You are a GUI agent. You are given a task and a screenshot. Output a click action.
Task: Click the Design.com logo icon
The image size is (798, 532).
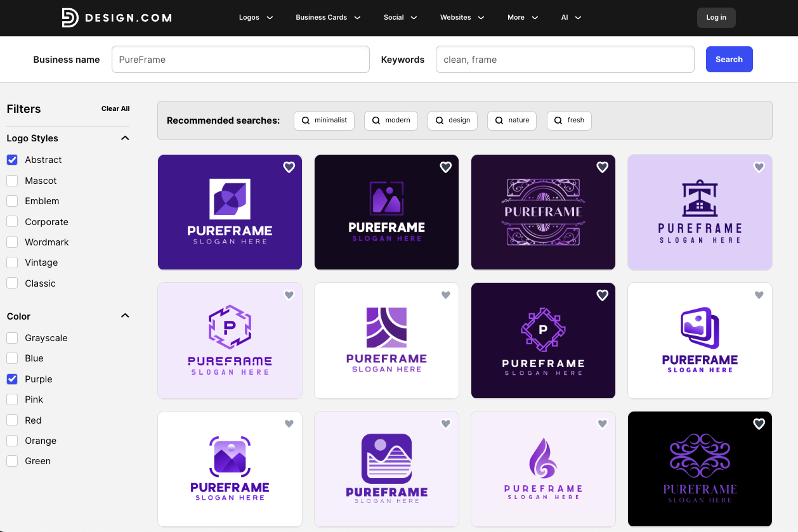click(70, 18)
